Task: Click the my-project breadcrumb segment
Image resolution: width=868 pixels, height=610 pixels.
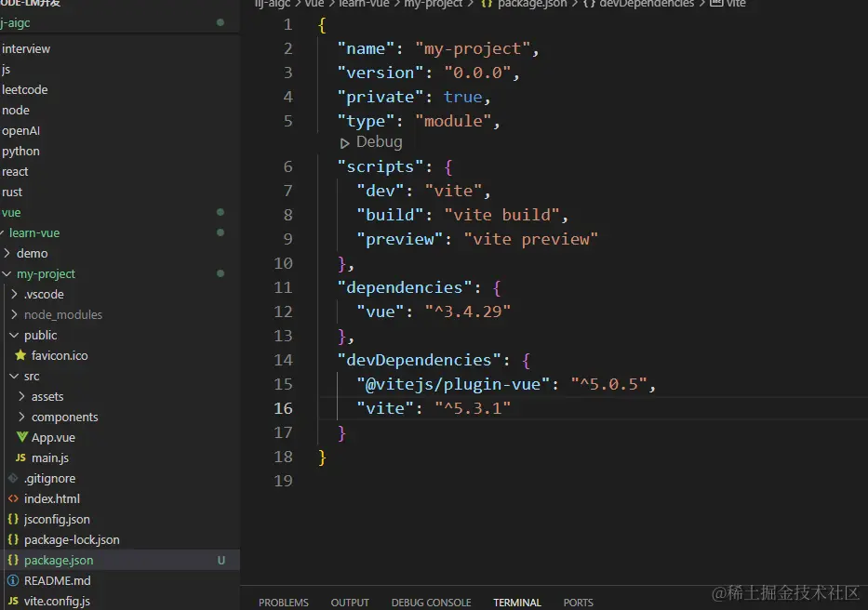Action: pos(433,4)
